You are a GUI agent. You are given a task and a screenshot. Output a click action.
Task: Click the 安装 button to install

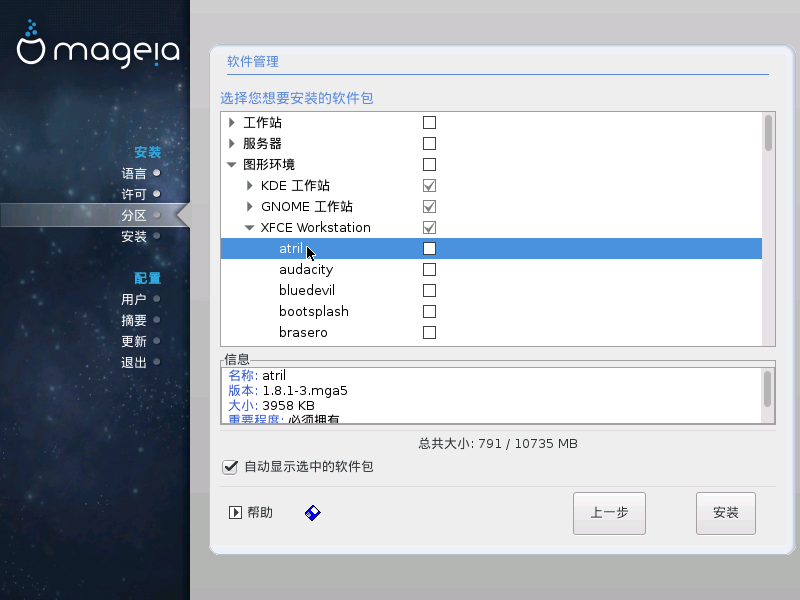click(x=726, y=513)
